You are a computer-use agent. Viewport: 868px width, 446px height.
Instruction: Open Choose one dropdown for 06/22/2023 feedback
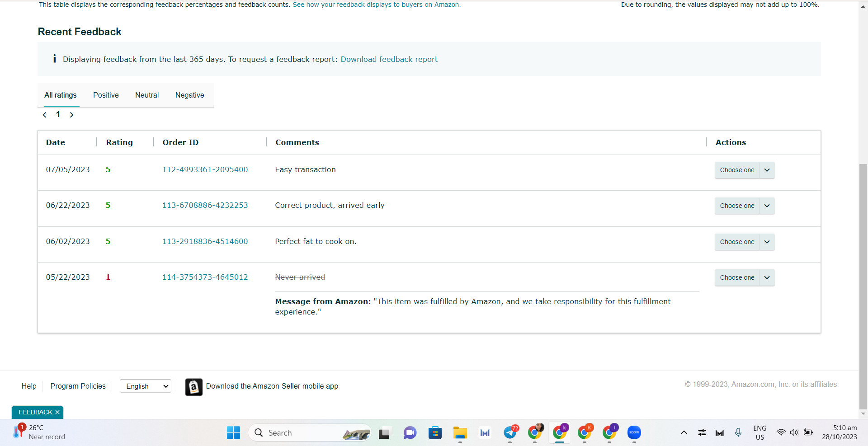pyautogui.click(x=737, y=206)
